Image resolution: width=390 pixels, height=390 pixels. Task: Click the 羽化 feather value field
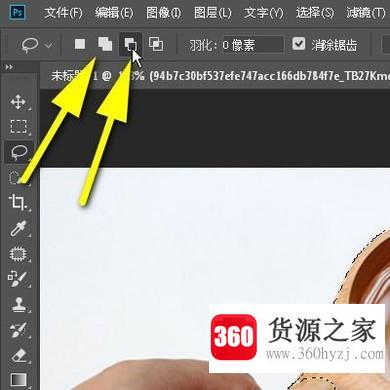(253, 45)
